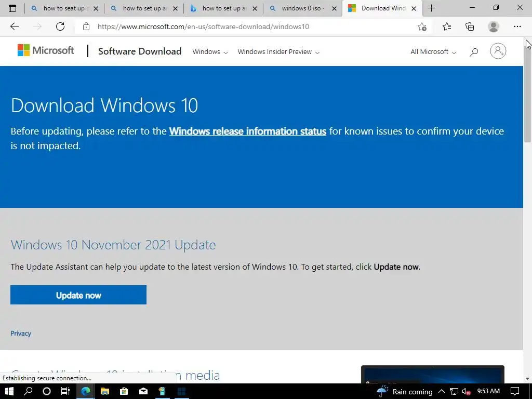Open Microsoft Store from taskbar
Viewport: 532px width, 399px height.
[x=124, y=391]
